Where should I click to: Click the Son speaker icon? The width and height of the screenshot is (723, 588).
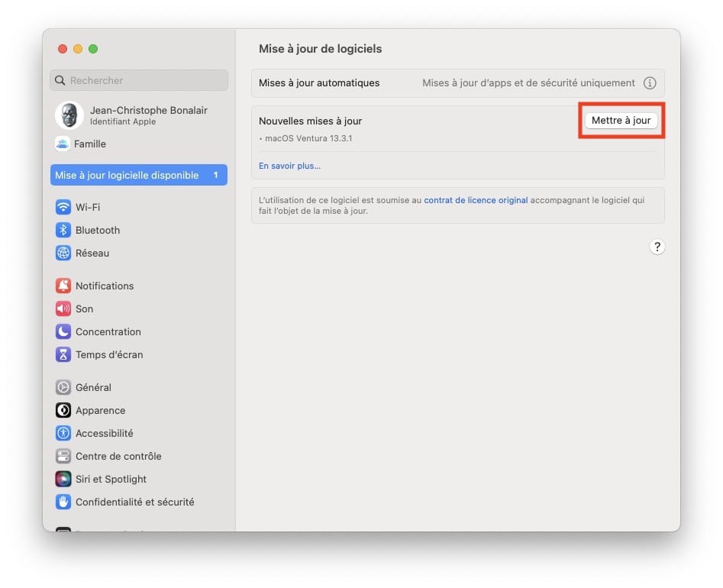click(63, 309)
